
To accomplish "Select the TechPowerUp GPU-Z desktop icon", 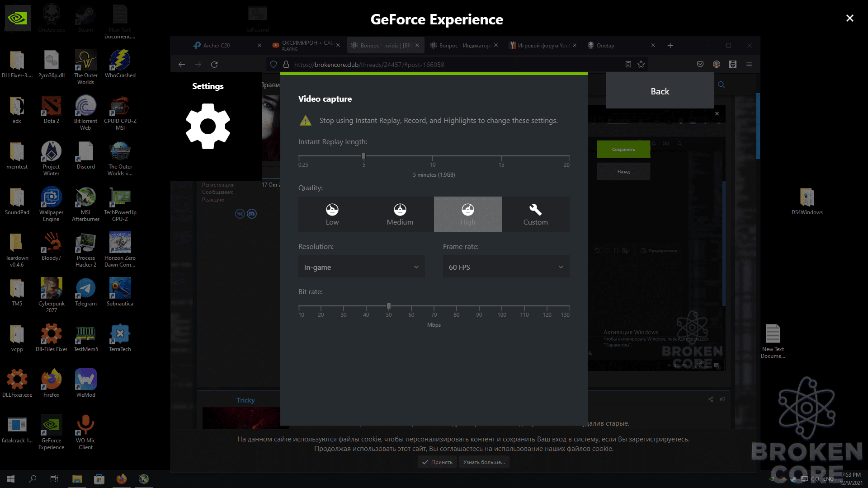I will point(120,204).
